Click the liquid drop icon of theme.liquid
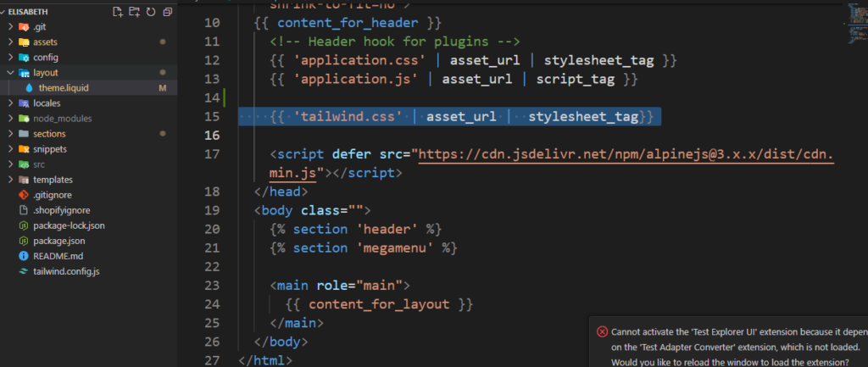 (x=29, y=88)
